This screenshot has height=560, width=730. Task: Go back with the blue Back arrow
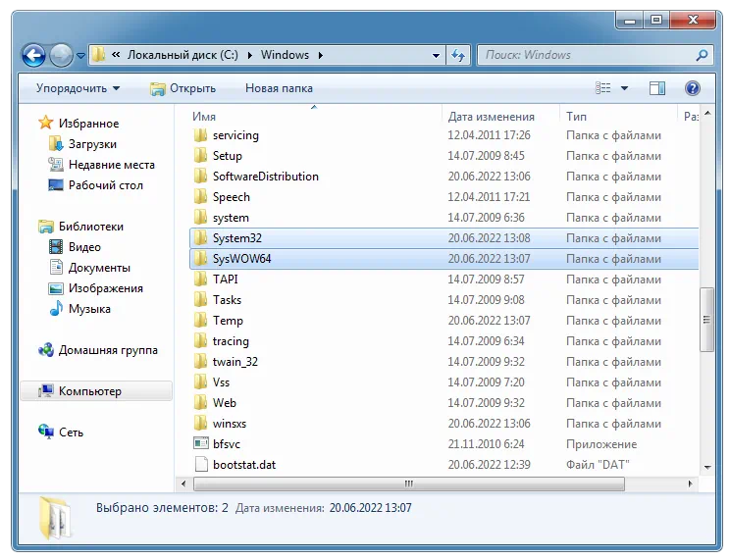tap(33, 55)
